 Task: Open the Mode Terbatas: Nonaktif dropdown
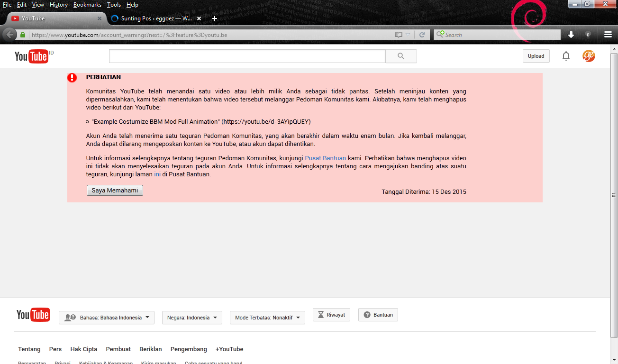pos(267,318)
